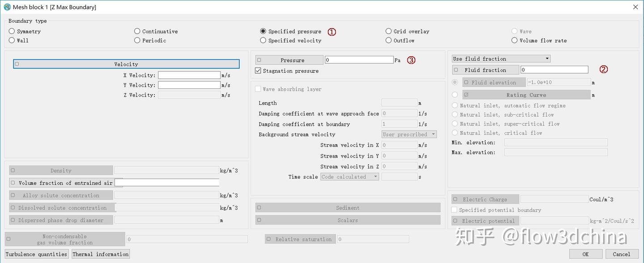Cancel the boundary dialog
The image size is (644, 263).
621,254
